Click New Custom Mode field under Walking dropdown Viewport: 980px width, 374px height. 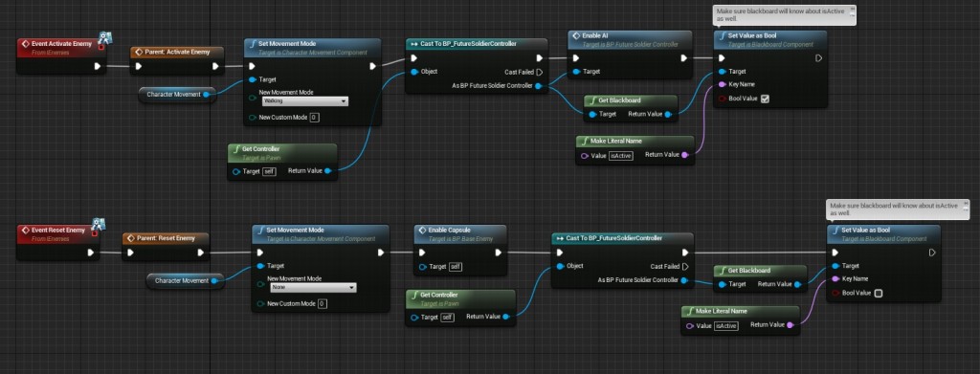coord(314,118)
